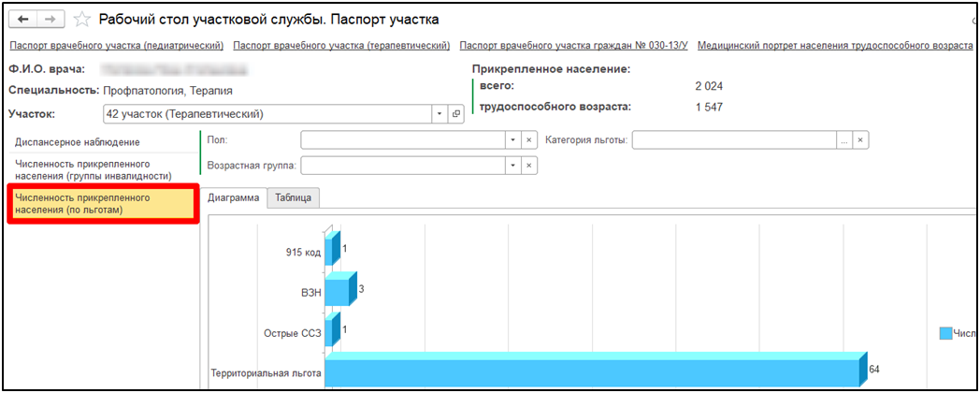Viewport: 980px width, 393px height.
Task: Add page to favorites with star icon
Action: tap(82, 20)
